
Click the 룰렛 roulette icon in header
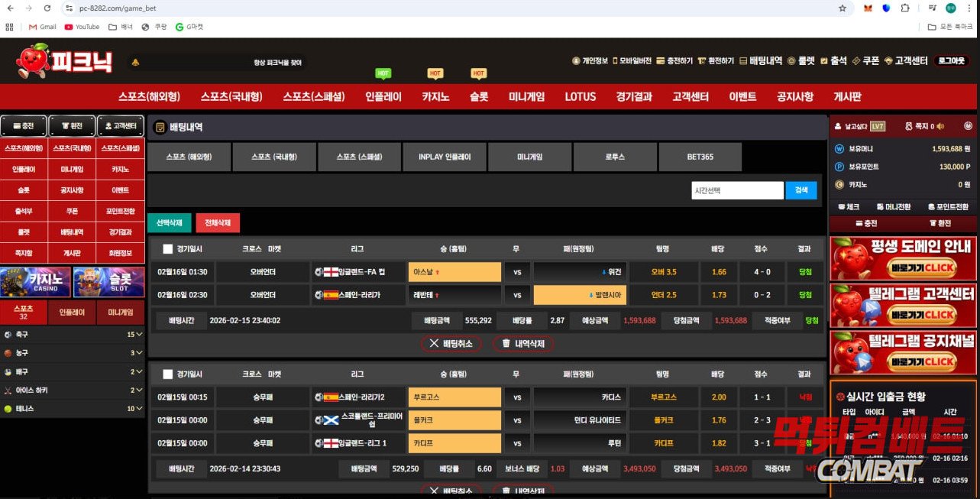click(792, 61)
